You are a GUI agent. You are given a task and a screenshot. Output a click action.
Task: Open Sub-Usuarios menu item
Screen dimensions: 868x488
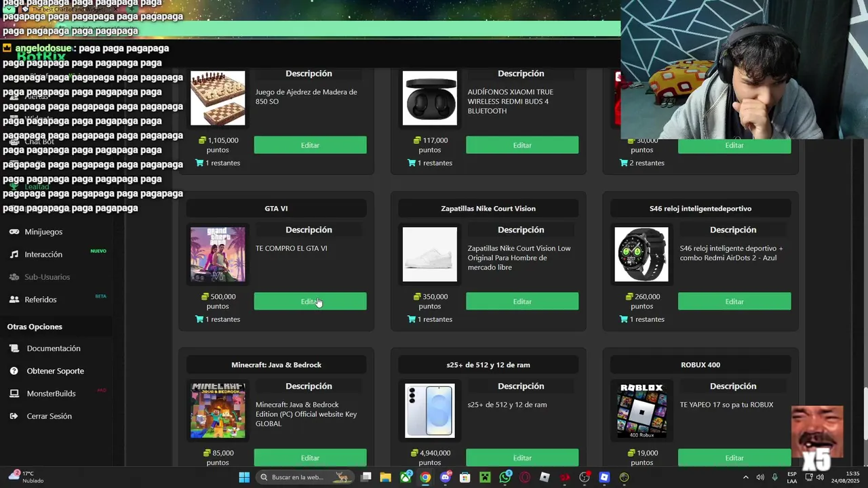[47, 277]
